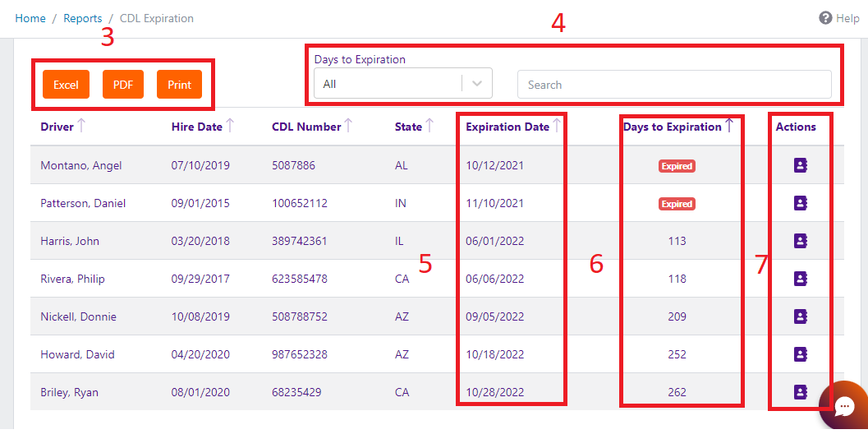868x448 pixels.
Task: Click days value 262
Action: (x=677, y=392)
